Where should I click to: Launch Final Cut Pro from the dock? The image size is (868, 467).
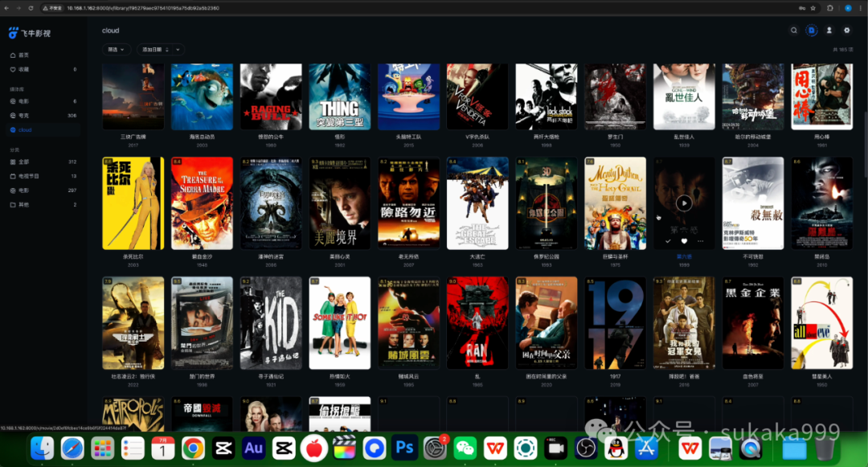[344, 449]
